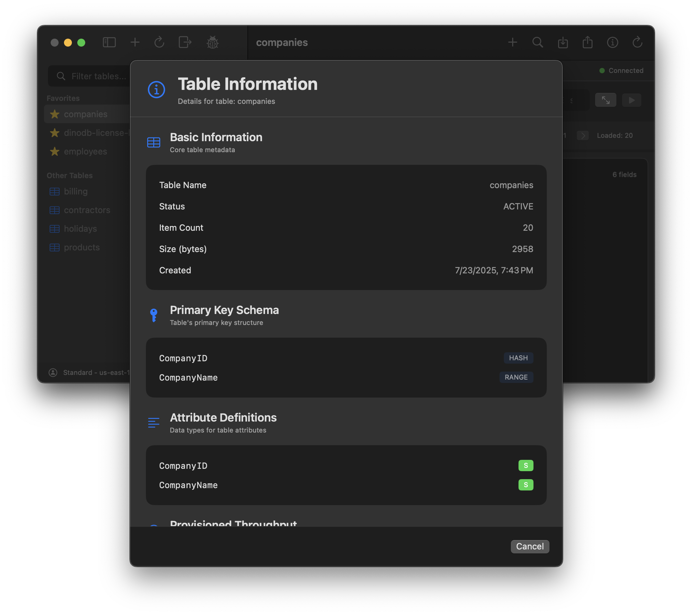The image size is (692, 616).
Task: Click the Loaded: 20 label
Action: 614,136
